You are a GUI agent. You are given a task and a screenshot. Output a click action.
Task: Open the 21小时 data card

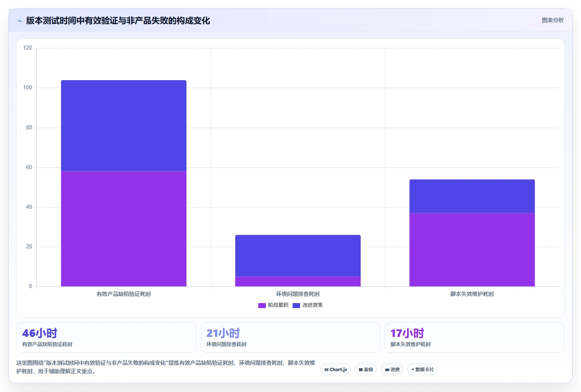pos(290,337)
